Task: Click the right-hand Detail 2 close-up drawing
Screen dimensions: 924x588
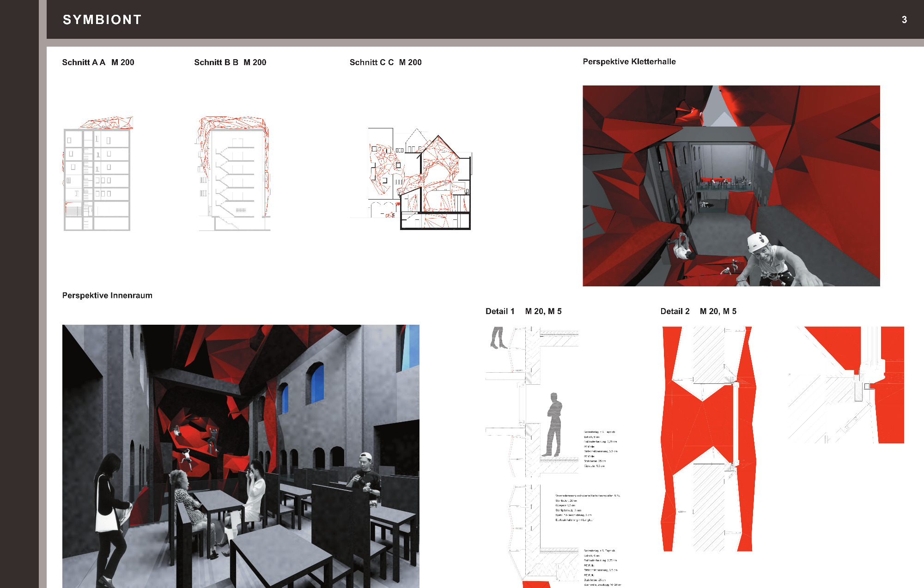Action: [845, 384]
